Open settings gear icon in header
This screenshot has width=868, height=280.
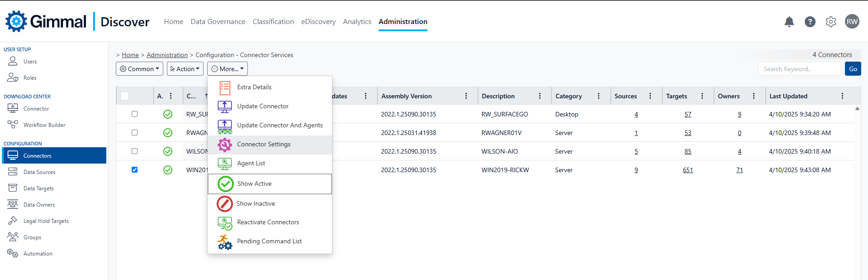[830, 22]
